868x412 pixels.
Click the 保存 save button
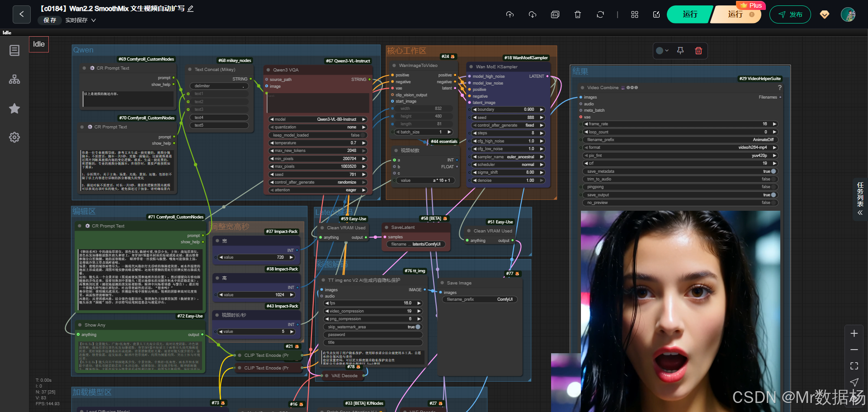pyautogui.click(x=50, y=20)
